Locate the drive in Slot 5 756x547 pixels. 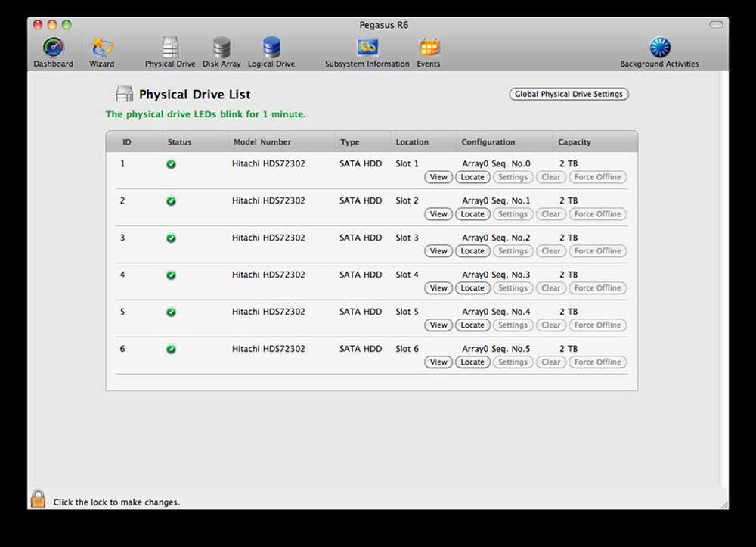tap(472, 325)
